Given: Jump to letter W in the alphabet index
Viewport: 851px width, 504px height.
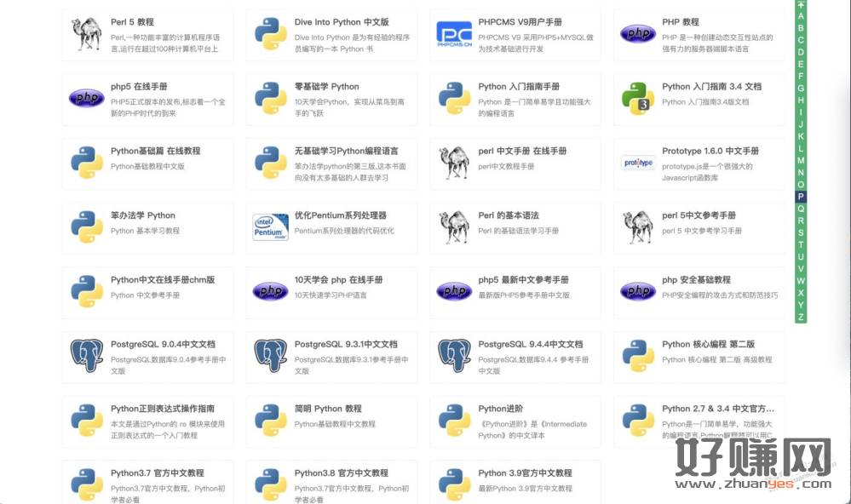Looking at the screenshot, I should pyautogui.click(x=801, y=280).
